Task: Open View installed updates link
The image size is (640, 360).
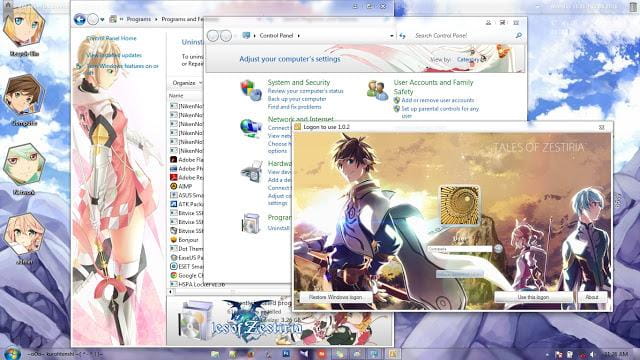Action: point(114,55)
